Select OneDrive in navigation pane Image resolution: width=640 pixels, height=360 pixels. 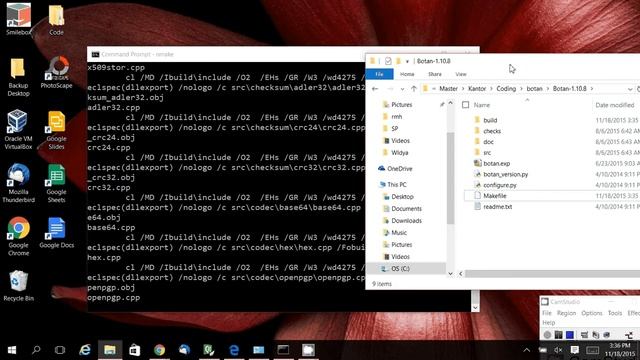click(x=395, y=169)
